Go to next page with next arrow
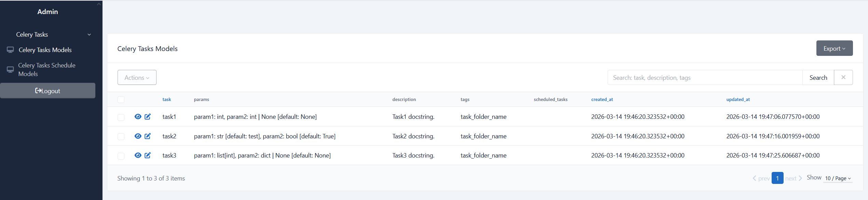 794,178
